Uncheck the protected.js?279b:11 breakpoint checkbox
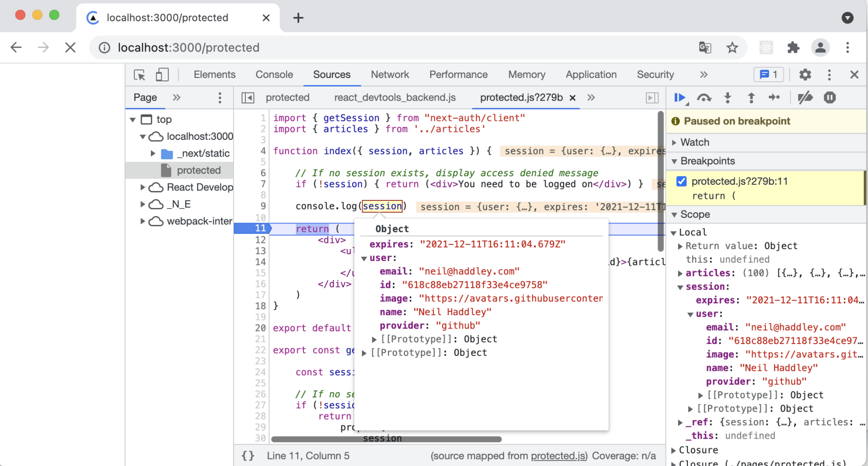 tap(681, 181)
